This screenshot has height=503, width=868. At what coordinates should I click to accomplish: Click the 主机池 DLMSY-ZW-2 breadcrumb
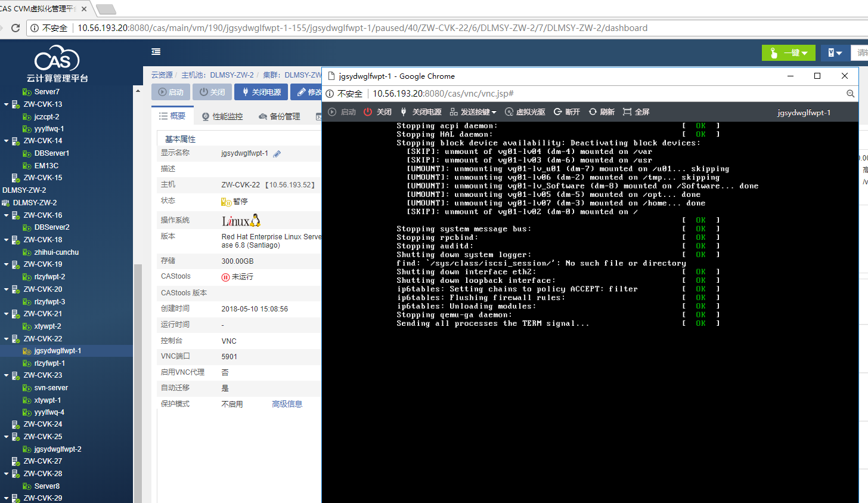click(218, 75)
